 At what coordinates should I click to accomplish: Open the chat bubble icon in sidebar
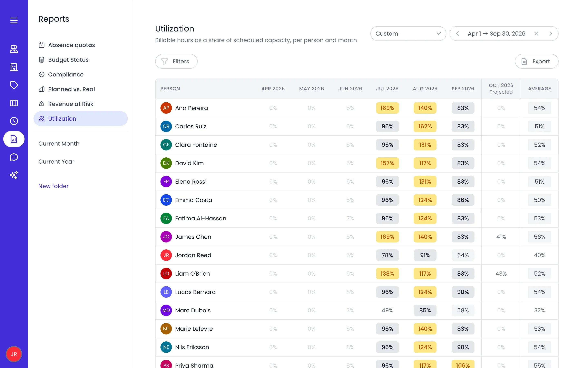coord(14,157)
